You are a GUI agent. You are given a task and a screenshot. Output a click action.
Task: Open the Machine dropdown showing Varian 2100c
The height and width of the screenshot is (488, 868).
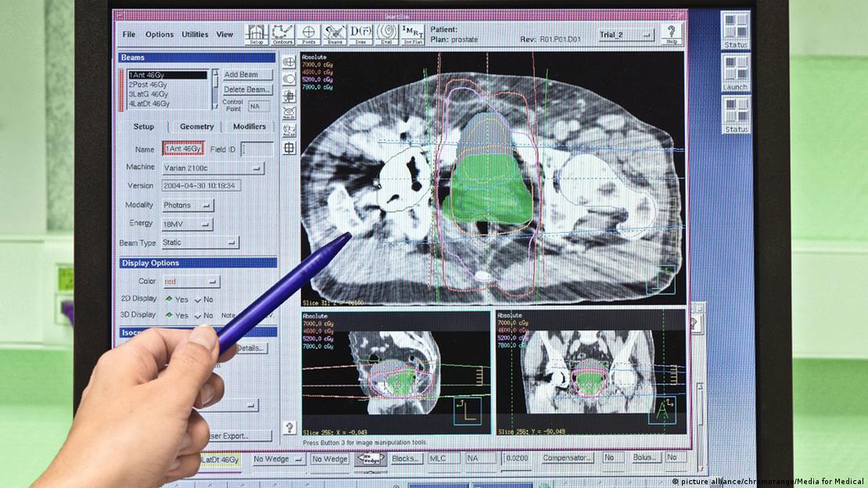(x=213, y=167)
